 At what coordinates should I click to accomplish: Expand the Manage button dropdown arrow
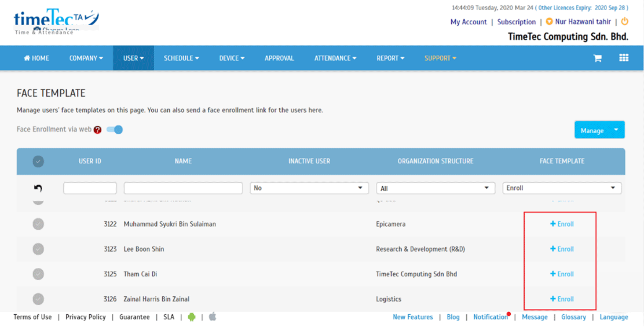point(617,130)
